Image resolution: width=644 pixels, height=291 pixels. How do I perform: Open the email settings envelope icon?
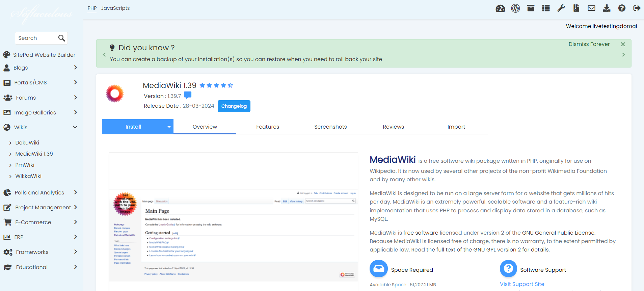(591, 8)
